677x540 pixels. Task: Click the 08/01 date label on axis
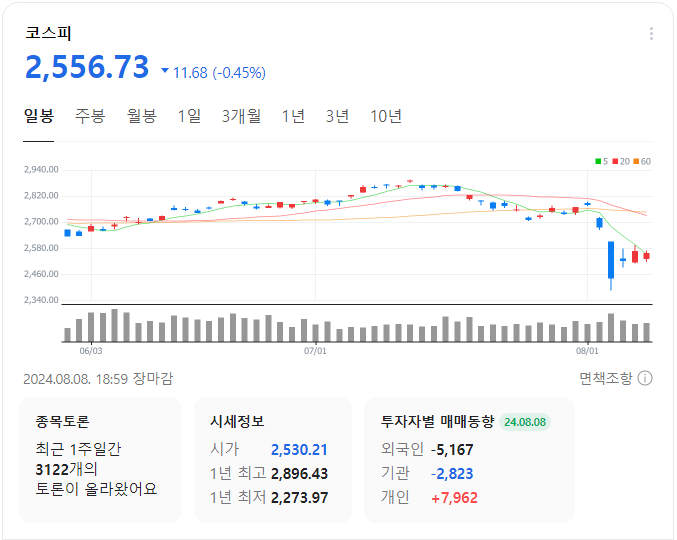(x=587, y=351)
